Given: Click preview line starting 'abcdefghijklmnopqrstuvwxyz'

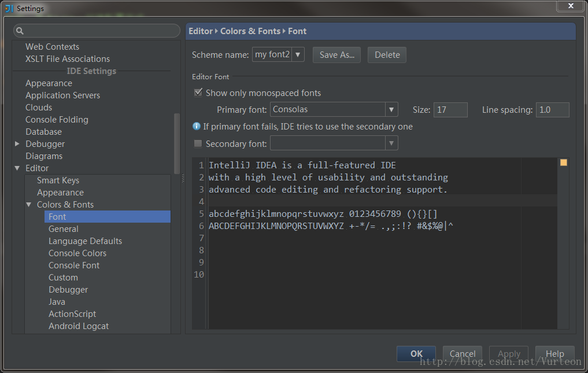Looking at the screenshot, I should click(323, 214).
